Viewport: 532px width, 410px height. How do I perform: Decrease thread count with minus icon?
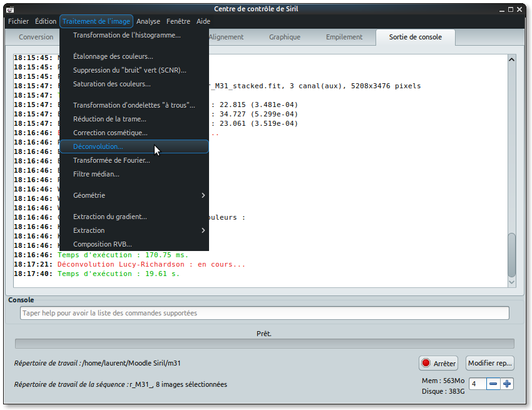[x=493, y=384]
